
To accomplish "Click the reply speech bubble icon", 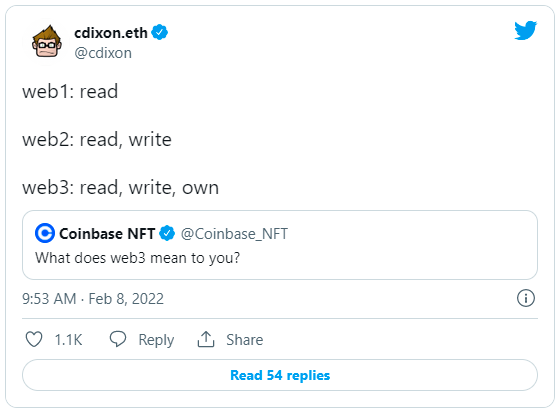I will point(118,339).
